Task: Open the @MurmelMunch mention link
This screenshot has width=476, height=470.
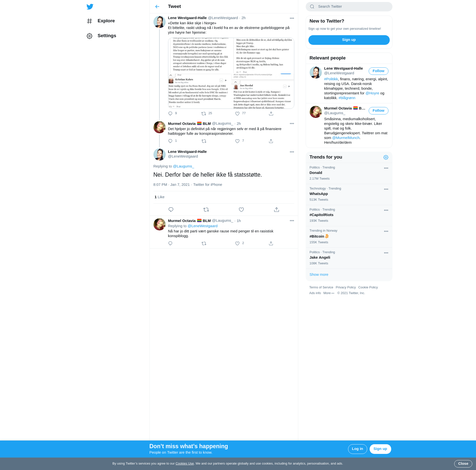Action: point(346,138)
